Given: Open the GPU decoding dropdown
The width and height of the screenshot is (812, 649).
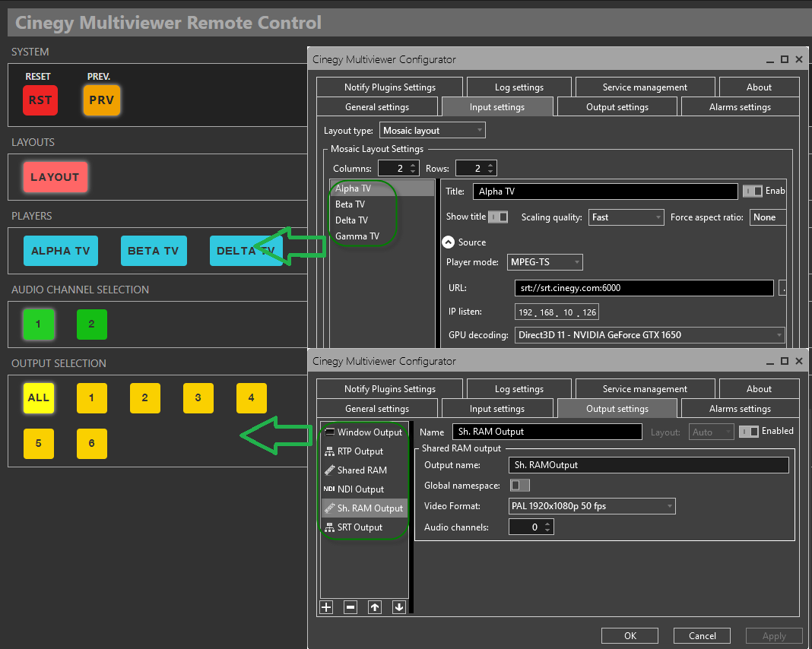Looking at the screenshot, I should (x=650, y=335).
